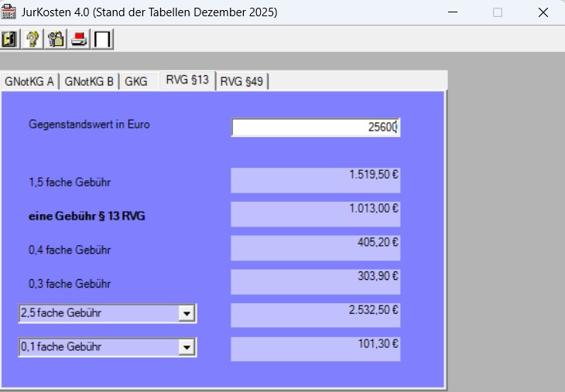Click the blank white page toolbar icon

point(102,39)
